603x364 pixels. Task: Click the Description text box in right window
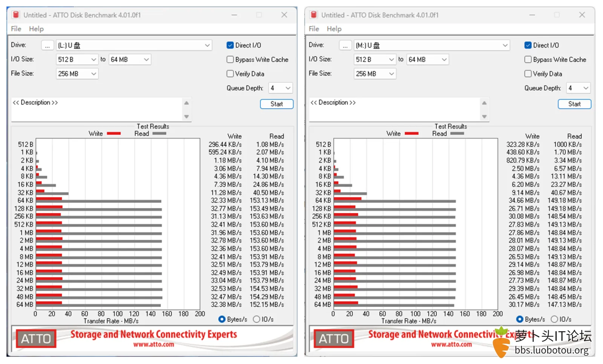click(x=395, y=110)
